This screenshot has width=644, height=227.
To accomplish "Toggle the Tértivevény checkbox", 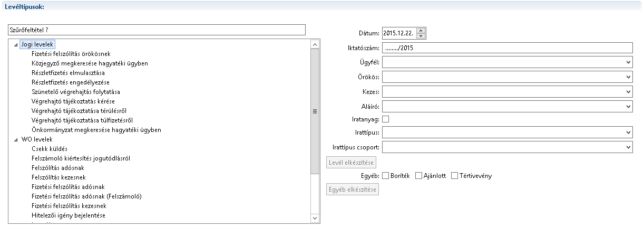I will coord(455,176).
